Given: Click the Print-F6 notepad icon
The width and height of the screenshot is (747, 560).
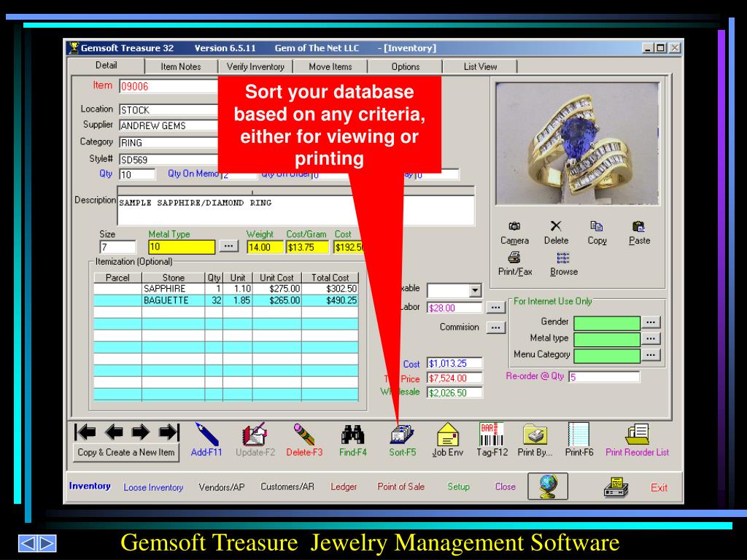Looking at the screenshot, I should (x=578, y=434).
